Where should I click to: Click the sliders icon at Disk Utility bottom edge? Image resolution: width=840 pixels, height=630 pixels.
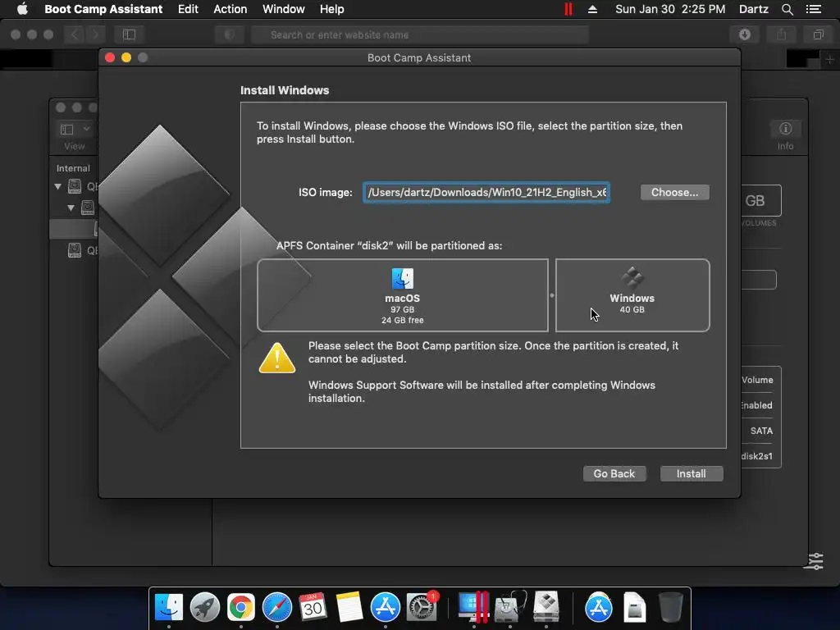tap(815, 561)
